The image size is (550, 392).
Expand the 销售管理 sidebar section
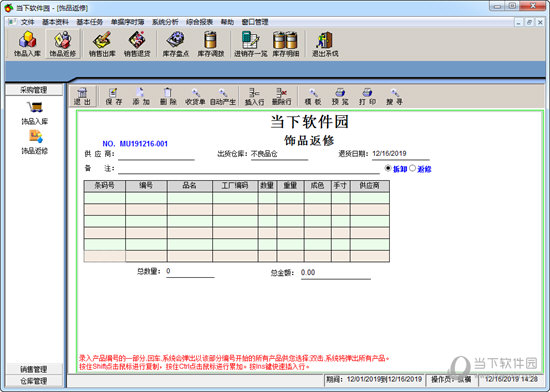coord(34,369)
